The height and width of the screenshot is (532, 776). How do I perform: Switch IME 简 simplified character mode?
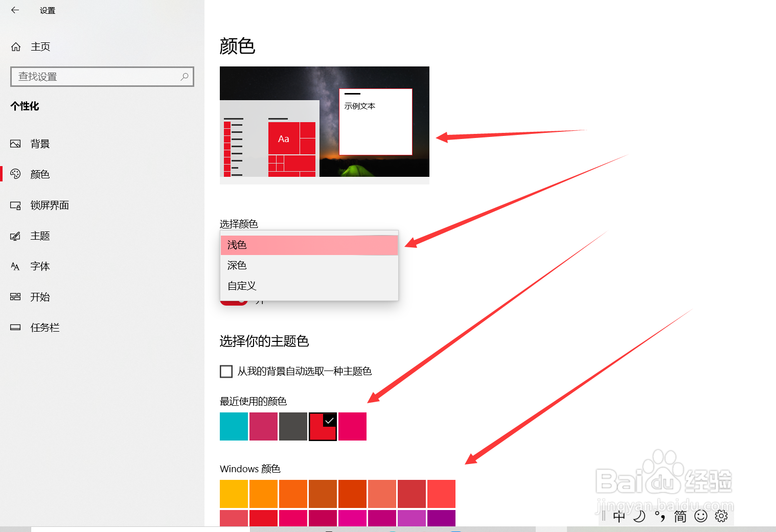click(x=680, y=516)
